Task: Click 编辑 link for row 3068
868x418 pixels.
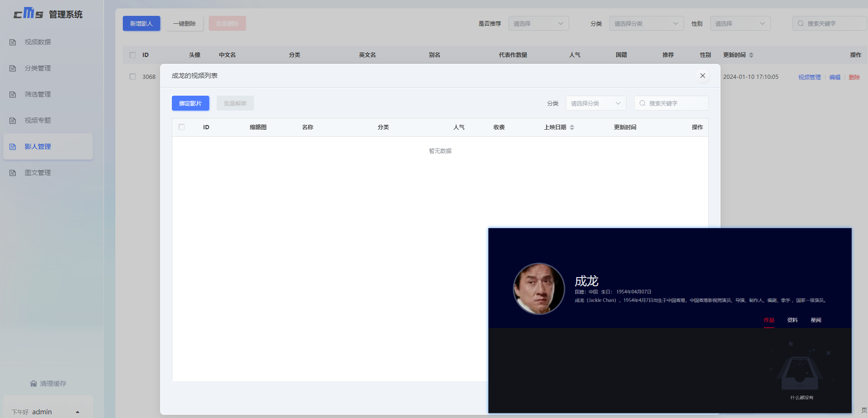Action: 835,77
